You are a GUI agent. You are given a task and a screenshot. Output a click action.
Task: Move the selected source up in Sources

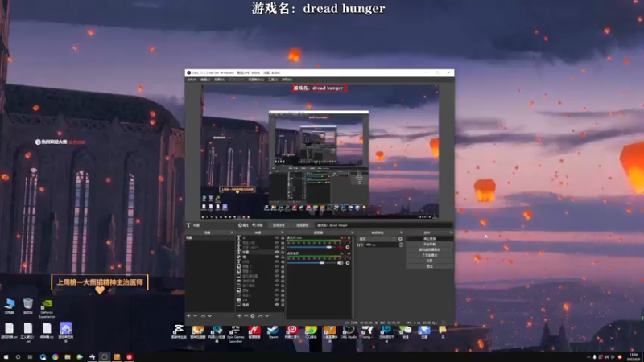260,315
